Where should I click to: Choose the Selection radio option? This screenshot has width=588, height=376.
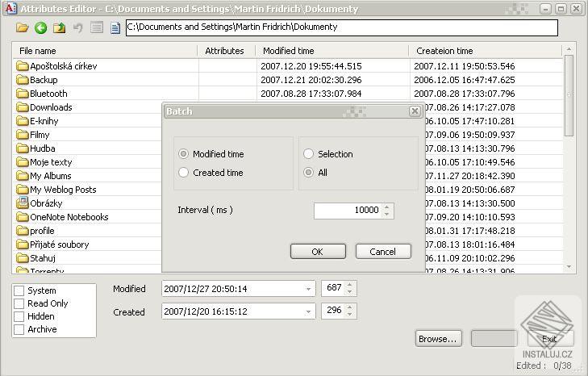pyautogui.click(x=308, y=154)
